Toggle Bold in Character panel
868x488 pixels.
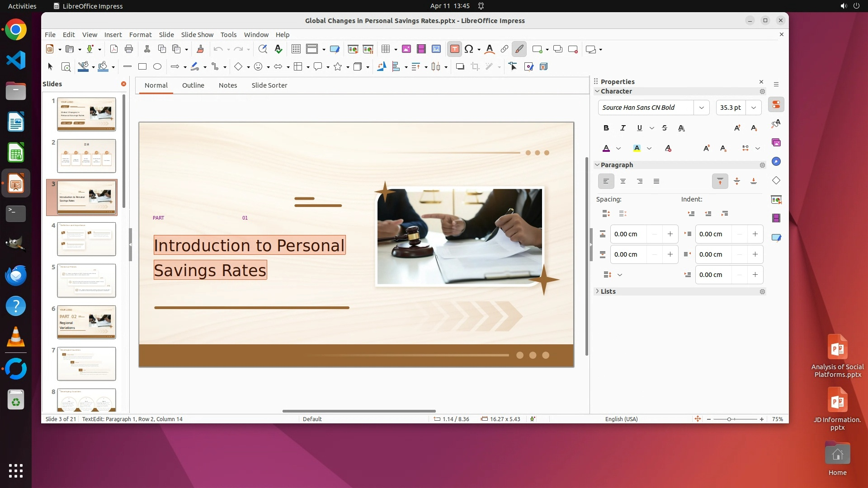click(x=606, y=128)
